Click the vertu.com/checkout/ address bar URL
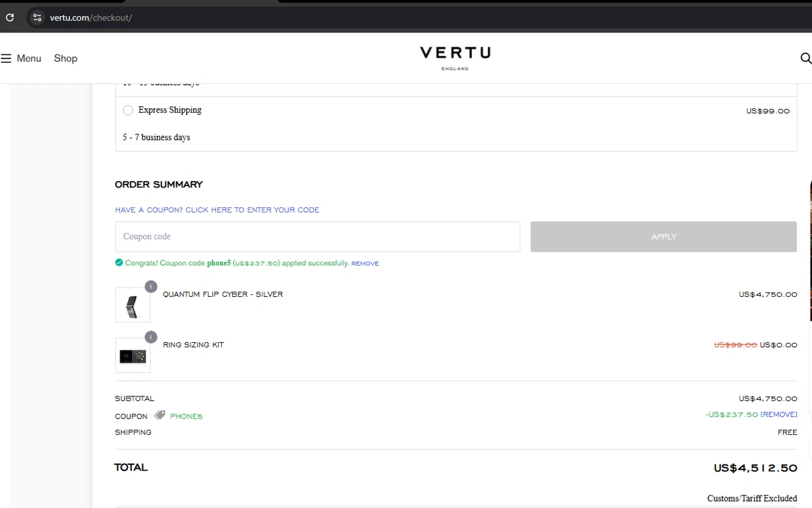This screenshot has height=508, width=812. pos(91,18)
